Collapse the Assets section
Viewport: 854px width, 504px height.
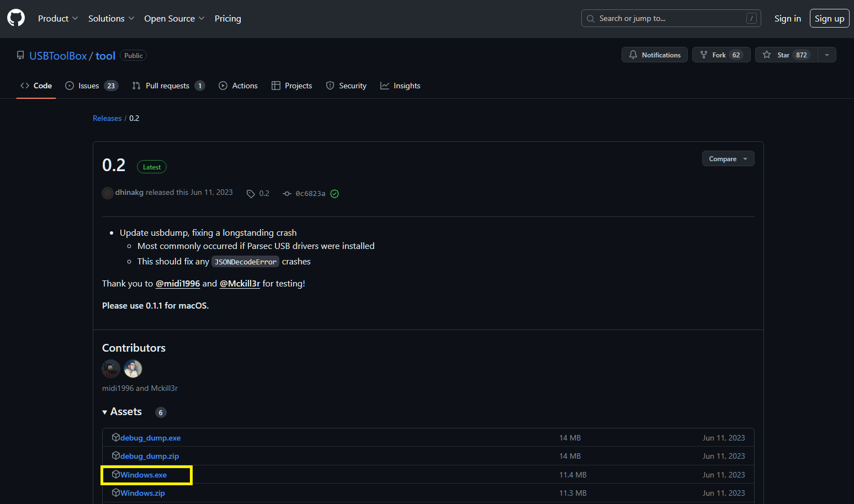(122, 412)
